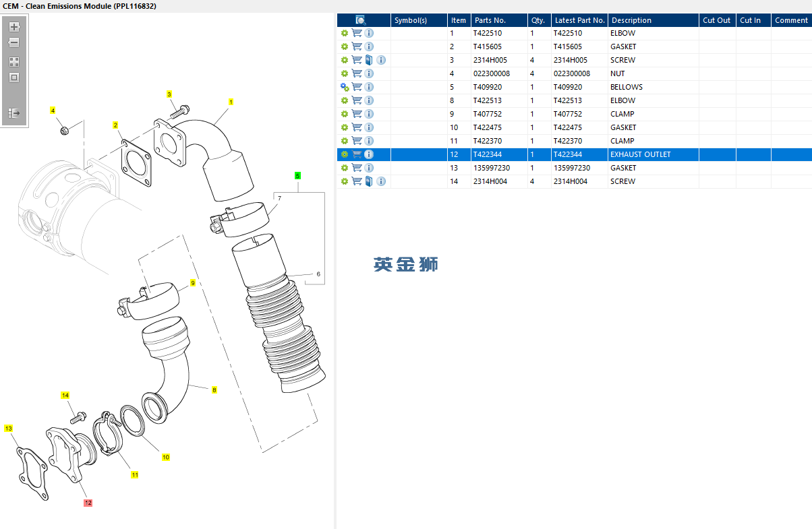This screenshot has width=812, height=529.
Task: Sort by the Latest Part No. column header
Action: [x=579, y=20]
